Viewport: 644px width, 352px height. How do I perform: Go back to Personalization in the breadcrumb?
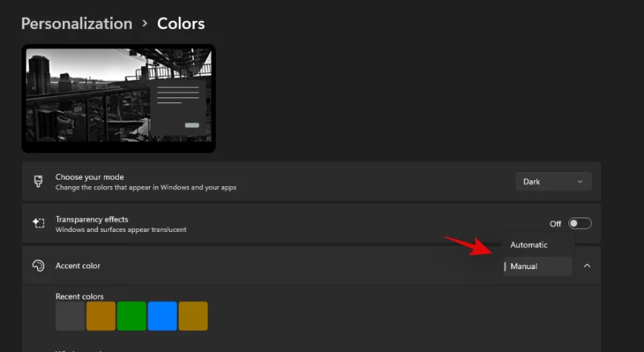pos(76,23)
